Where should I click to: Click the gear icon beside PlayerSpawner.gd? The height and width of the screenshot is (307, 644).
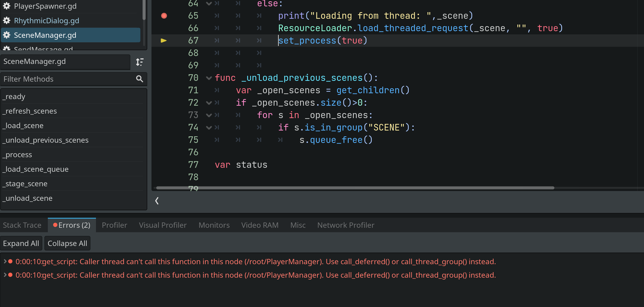[x=7, y=6]
